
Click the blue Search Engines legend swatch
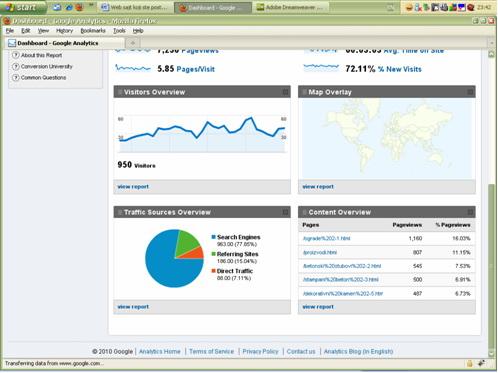pos(213,237)
